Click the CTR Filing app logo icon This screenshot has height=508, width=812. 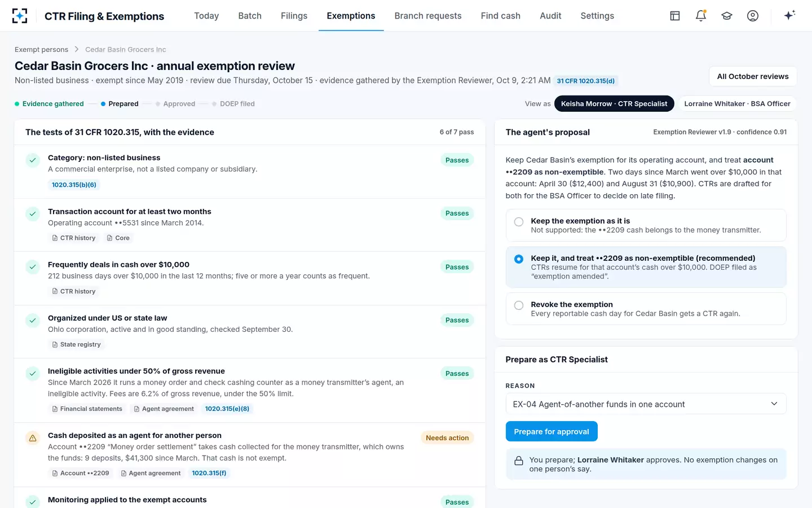tap(20, 16)
